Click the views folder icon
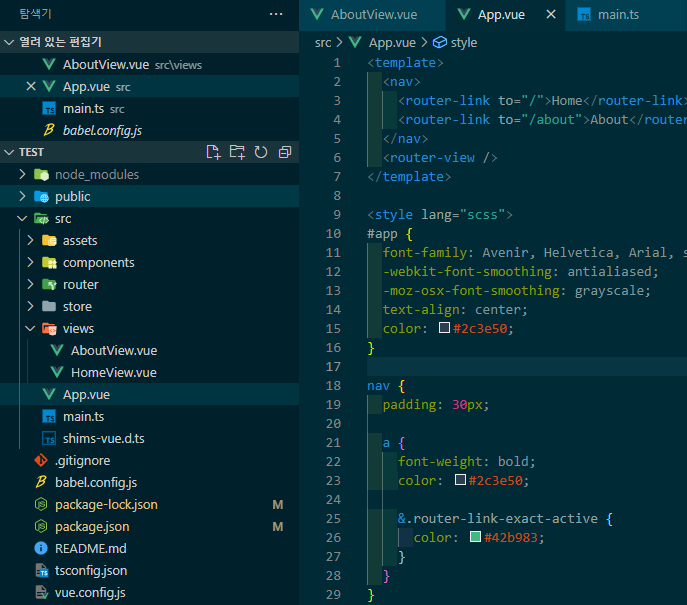This screenshot has width=687, height=605. [x=49, y=329]
